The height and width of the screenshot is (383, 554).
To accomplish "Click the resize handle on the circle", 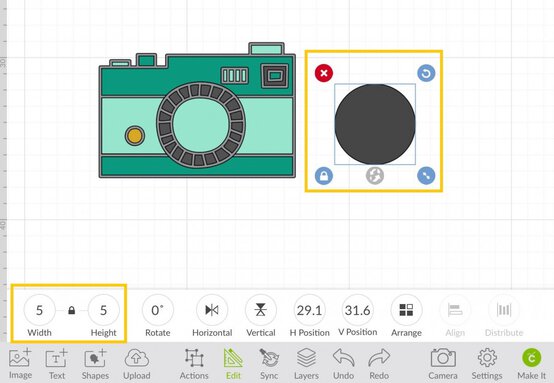I will tap(426, 176).
